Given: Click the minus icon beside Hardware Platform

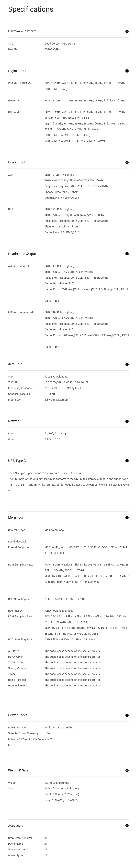Looking at the screenshot, I should tap(127, 31).
